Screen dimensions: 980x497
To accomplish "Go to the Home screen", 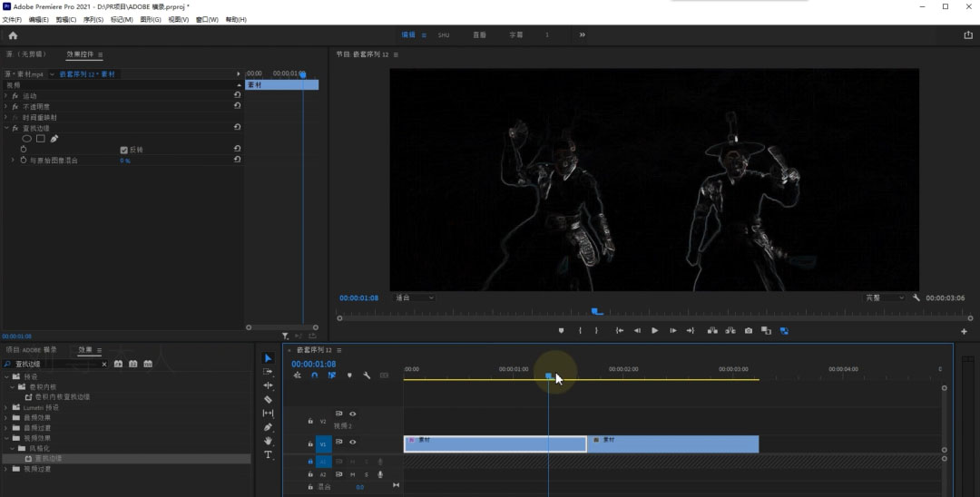I will (13, 35).
